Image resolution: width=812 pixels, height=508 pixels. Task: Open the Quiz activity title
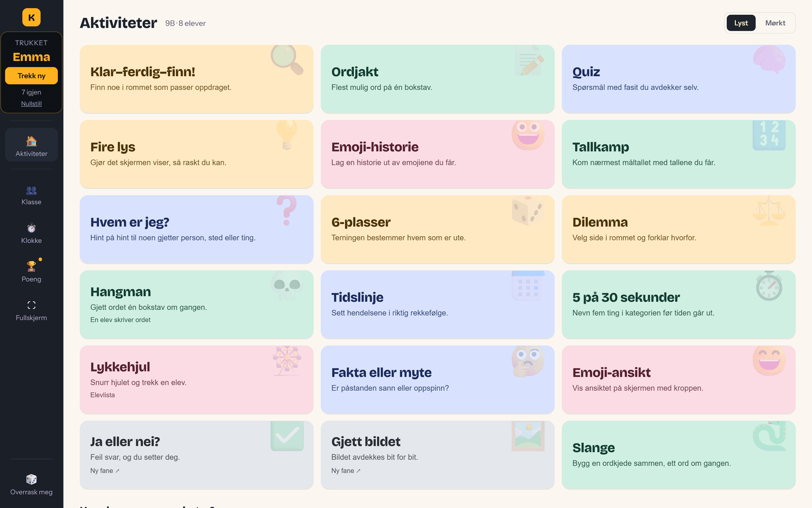click(586, 72)
